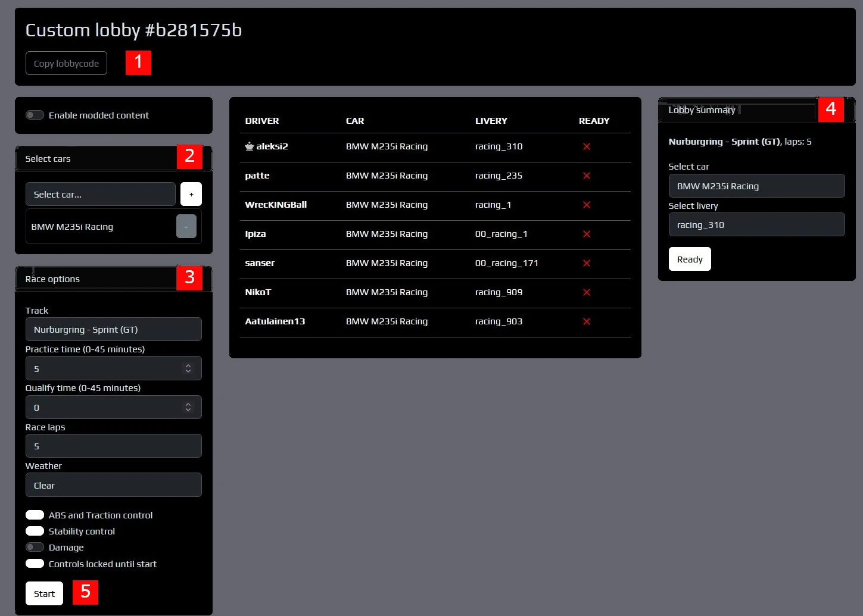Viewport: 863px width, 616px height.
Task: Click the Start button
Action: click(x=44, y=593)
